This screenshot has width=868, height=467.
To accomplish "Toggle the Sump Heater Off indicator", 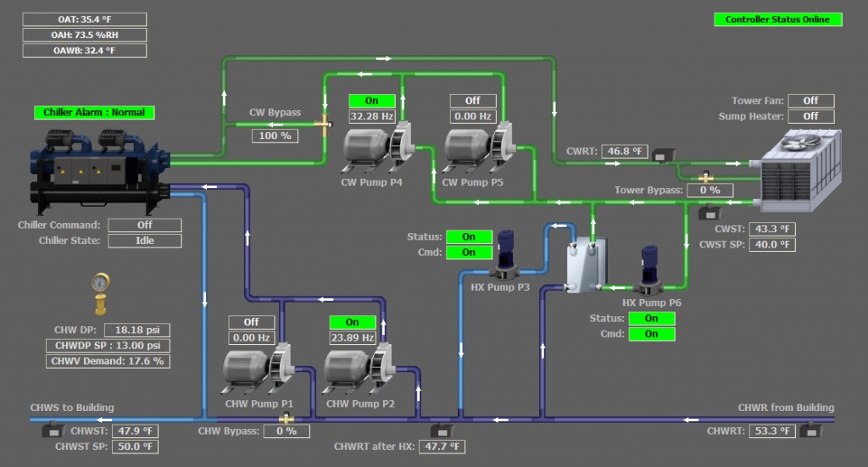I will (x=810, y=116).
